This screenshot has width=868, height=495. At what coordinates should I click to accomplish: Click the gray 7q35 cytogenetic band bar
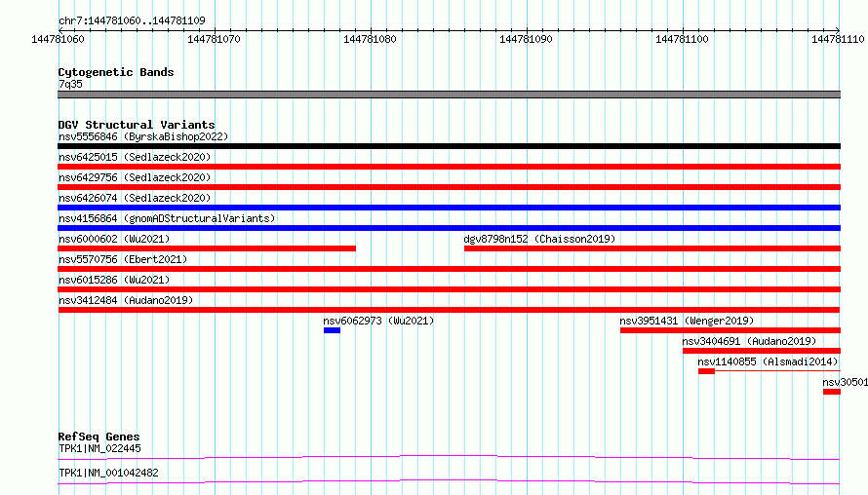[449, 95]
